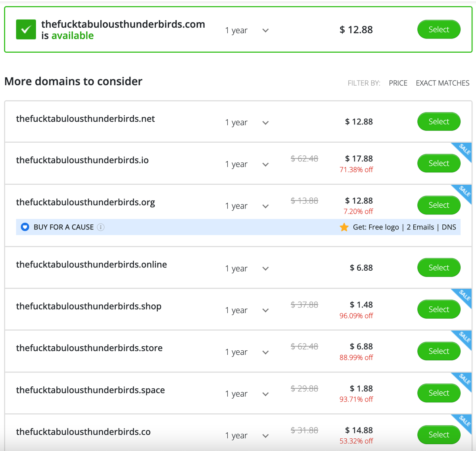Click the orange star next to Free logo
The image size is (476, 451).
point(344,227)
